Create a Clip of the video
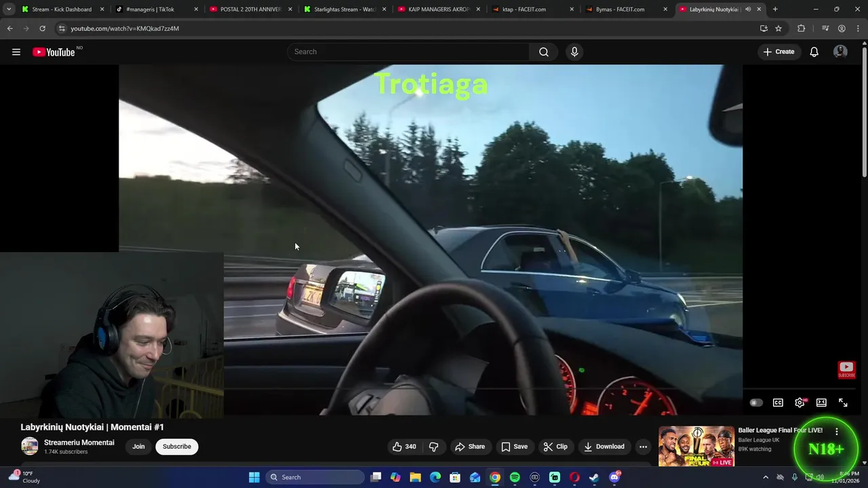Screen dimensions: 868x488 pos(555,447)
